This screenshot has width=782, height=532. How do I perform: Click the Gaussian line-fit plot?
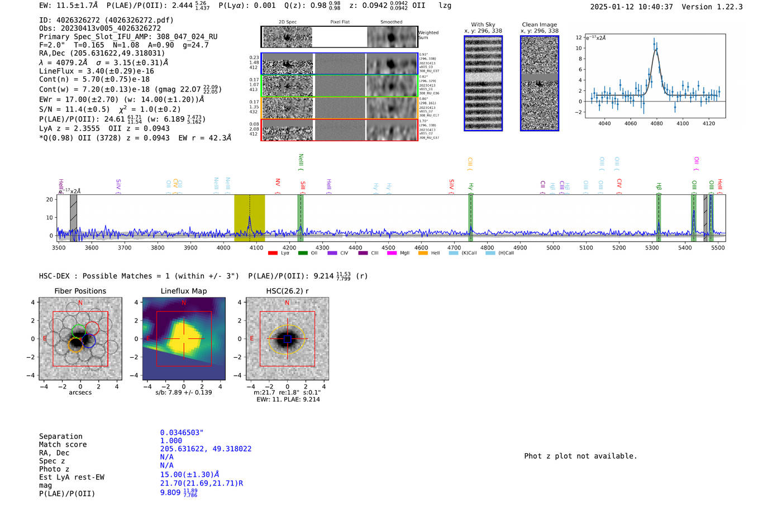[655, 76]
